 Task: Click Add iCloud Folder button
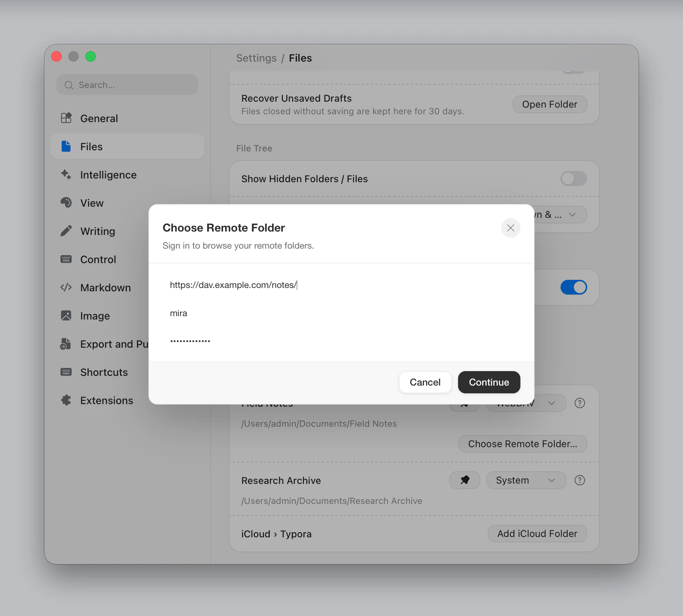click(x=537, y=534)
